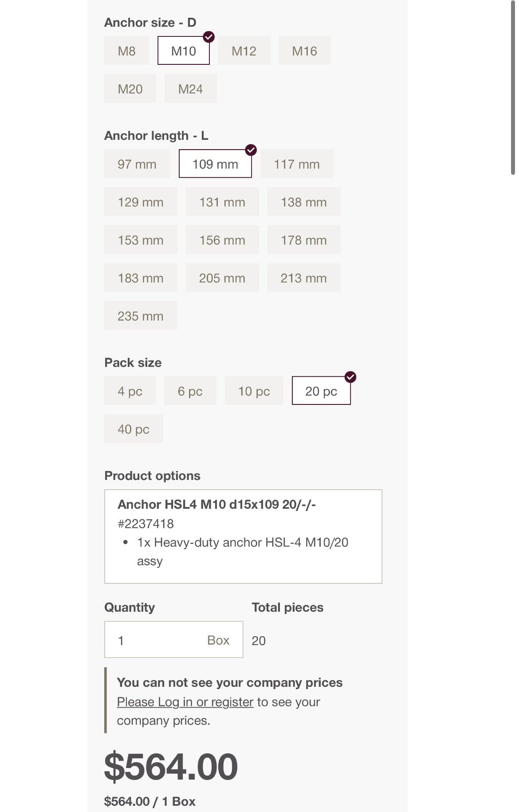Select M20 anchor size
This screenshot has height=812, width=519.
(130, 89)
